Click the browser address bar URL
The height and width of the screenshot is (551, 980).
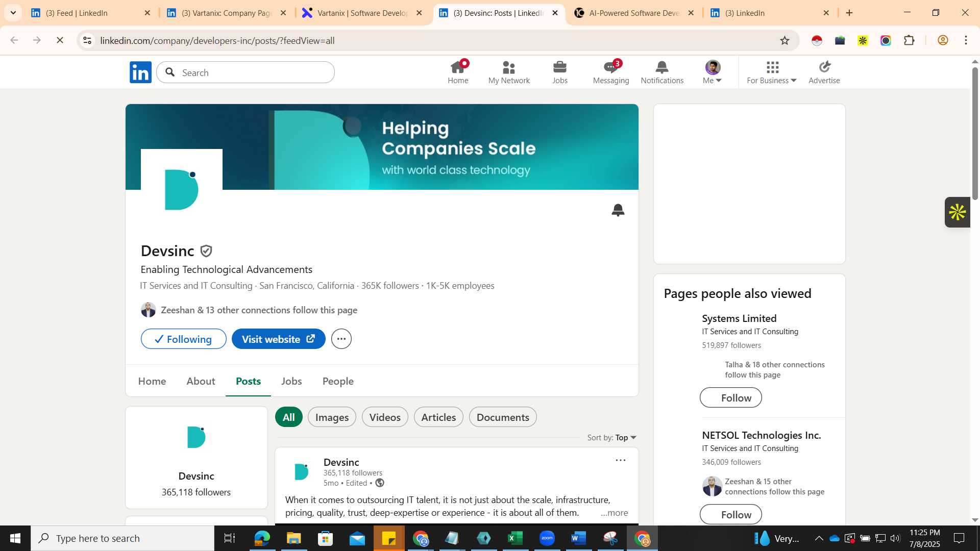tap(217, 40)
